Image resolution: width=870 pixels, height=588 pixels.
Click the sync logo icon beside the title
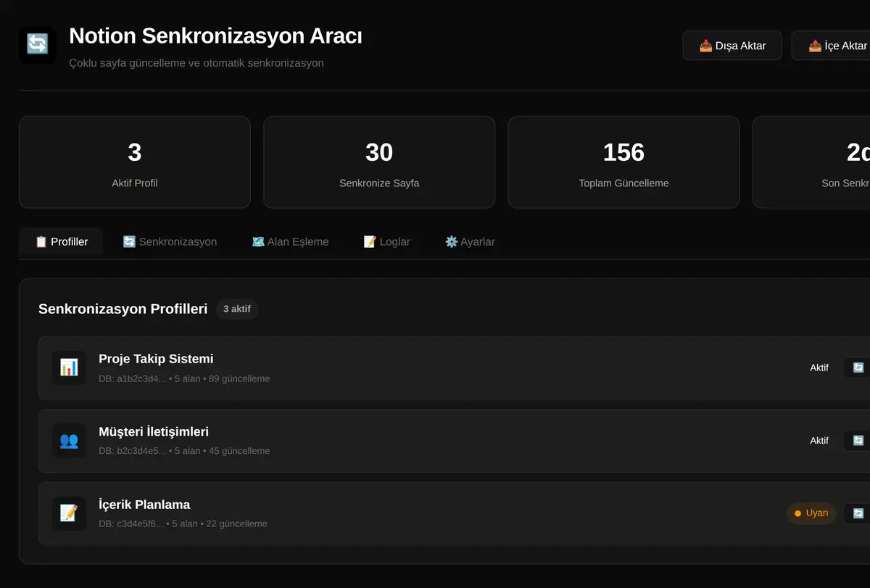point(38,45)
